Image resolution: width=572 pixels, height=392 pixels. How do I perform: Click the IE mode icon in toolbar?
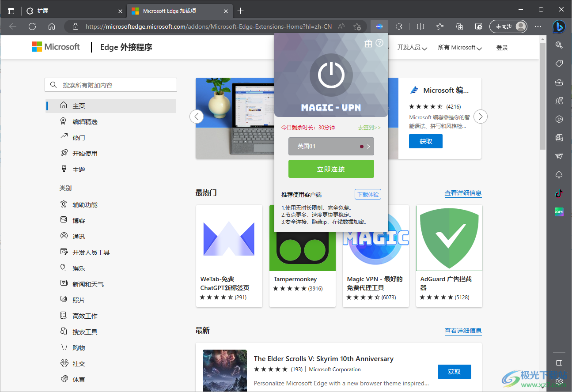pyautogui.click(x=479, y=26)
